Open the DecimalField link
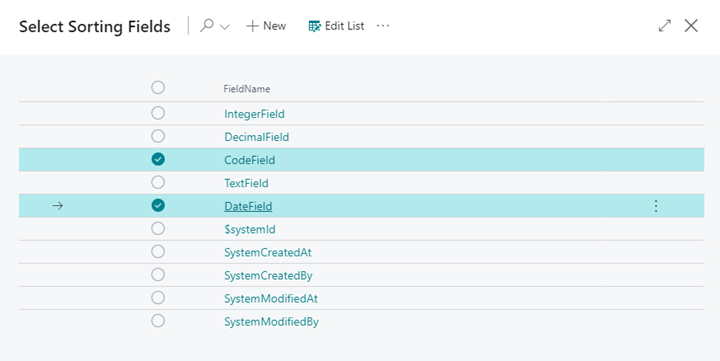Screen dimensions: 720x361 click(x=257, y=137)
